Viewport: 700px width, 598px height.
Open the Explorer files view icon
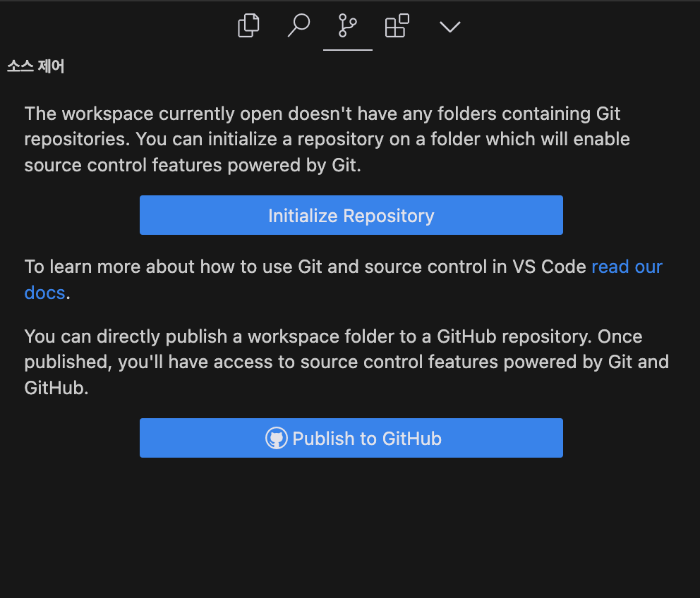click(x=248, y=25)
